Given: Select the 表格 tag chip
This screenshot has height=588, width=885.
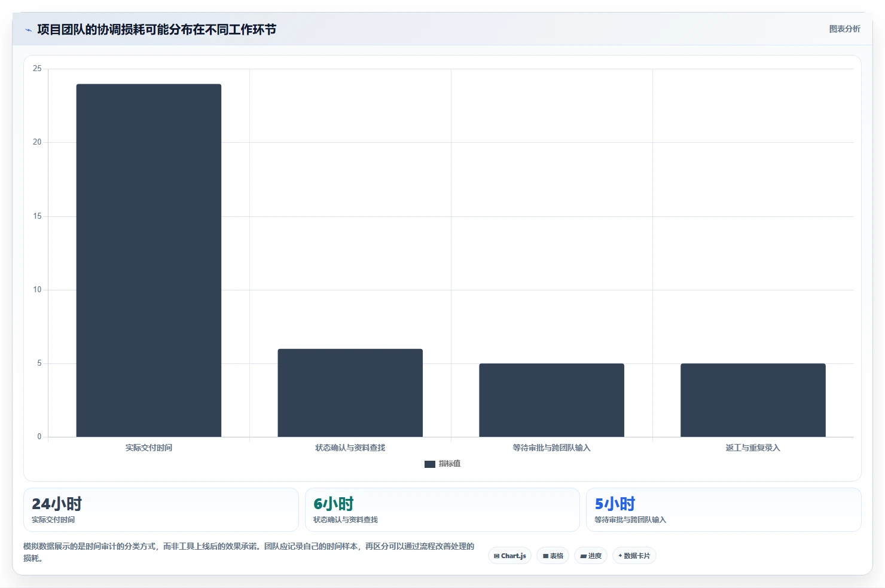Looking at the screenshot, I should (553, 556).
